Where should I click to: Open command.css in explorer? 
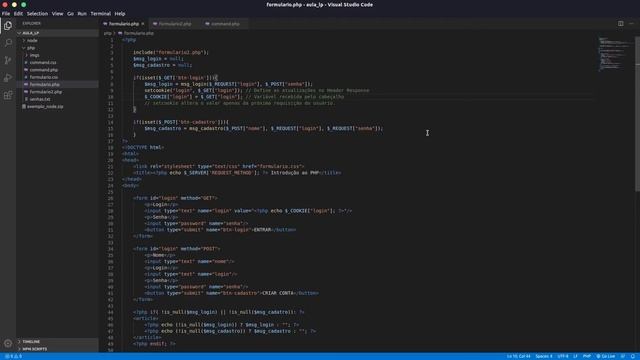[x=43, y=62]
